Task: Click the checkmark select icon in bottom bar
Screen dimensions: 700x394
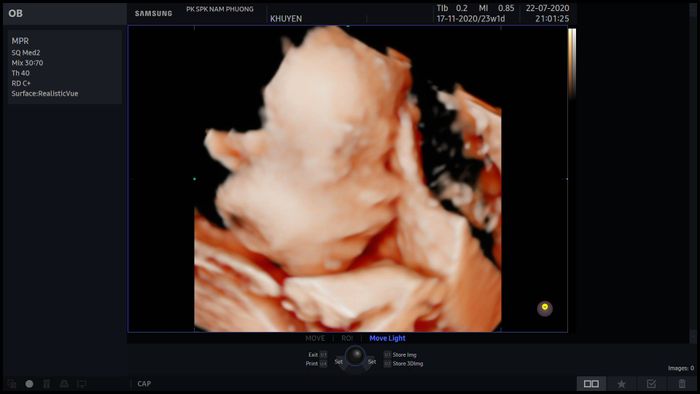Action: click(651, 383)
